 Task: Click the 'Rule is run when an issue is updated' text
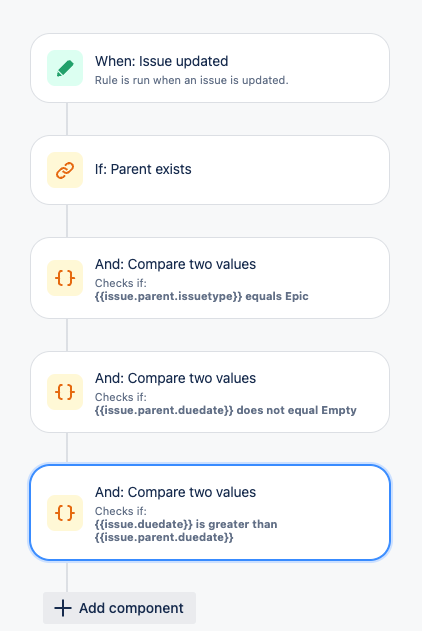point(191,80)
